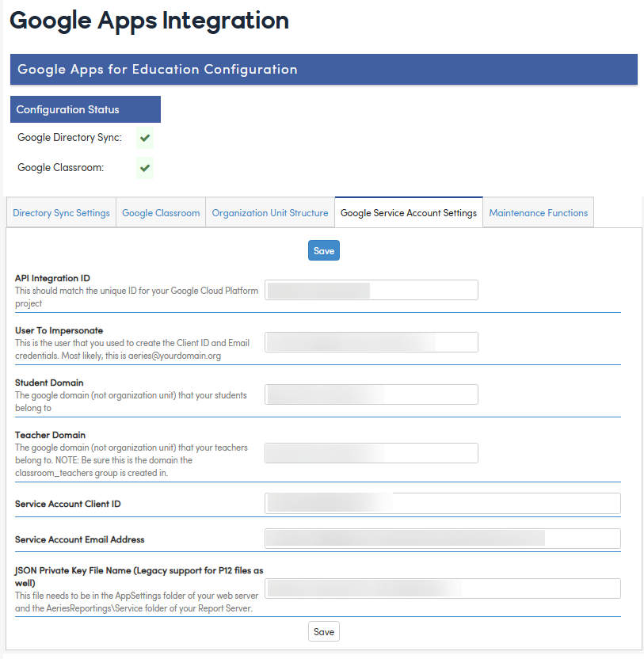The height and width of the screenshot is (659, 644).
Task: Select the JSON Private Key File Name field
Action: (x=443, y=589)
